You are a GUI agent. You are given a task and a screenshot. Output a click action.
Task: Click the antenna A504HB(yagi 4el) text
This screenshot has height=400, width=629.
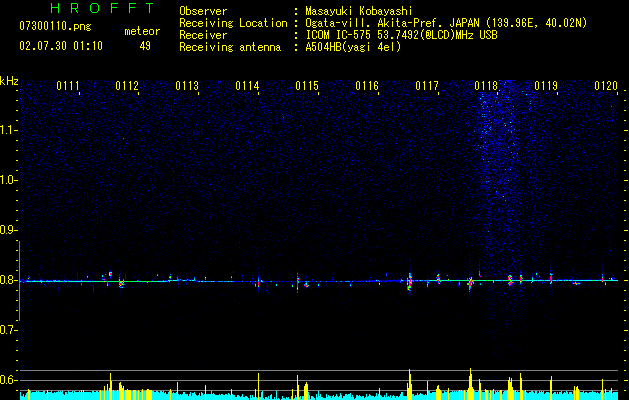pos(353,47)
